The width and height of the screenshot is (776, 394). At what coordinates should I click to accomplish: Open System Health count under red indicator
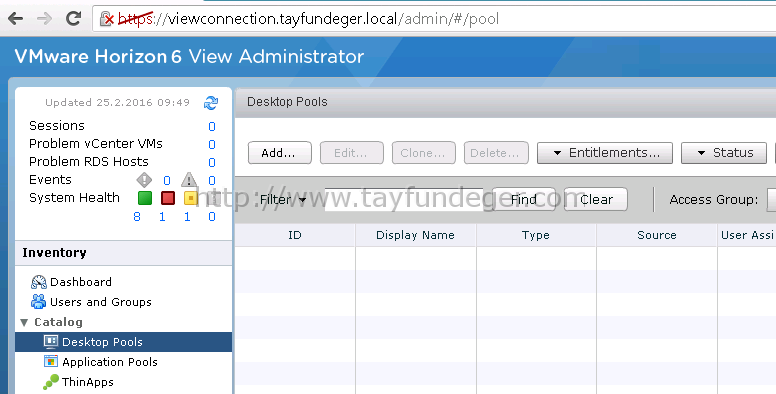[162, 217]
